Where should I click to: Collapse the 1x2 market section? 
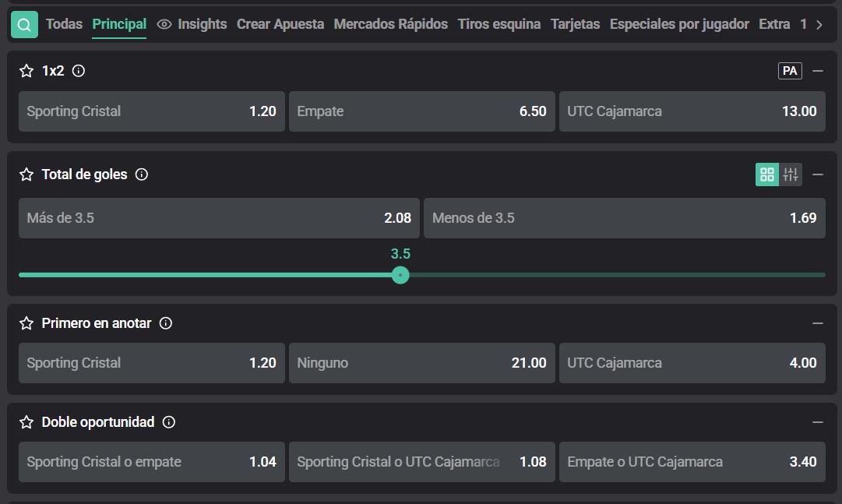coord(817,71)
